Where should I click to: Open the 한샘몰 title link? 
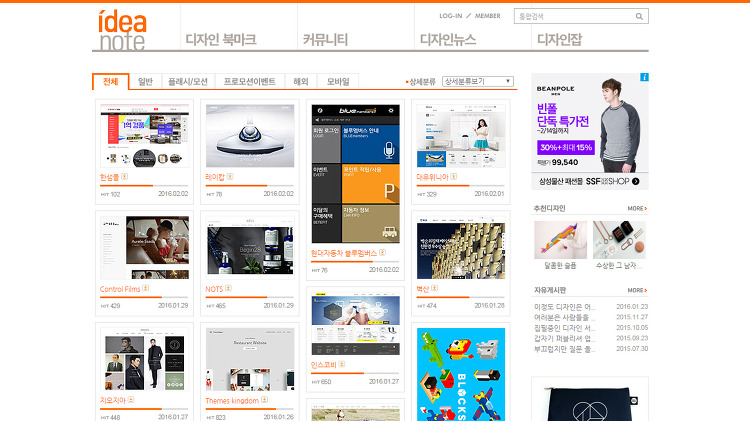(x=110, y=177)
